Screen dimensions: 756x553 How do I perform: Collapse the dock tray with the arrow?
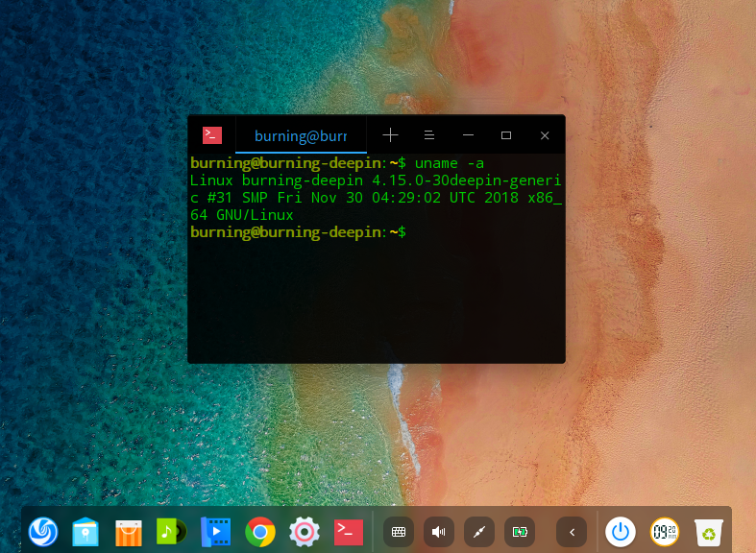pos(572,532)
